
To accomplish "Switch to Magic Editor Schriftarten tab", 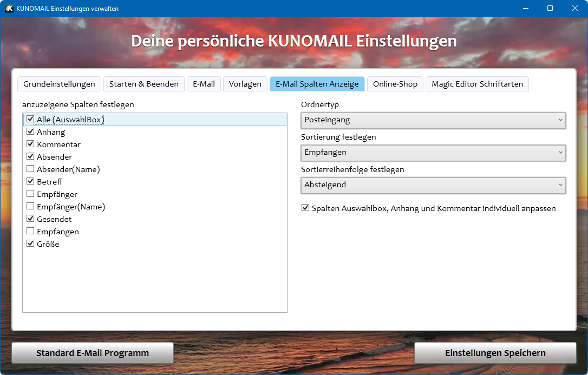I will click(478, 84).
